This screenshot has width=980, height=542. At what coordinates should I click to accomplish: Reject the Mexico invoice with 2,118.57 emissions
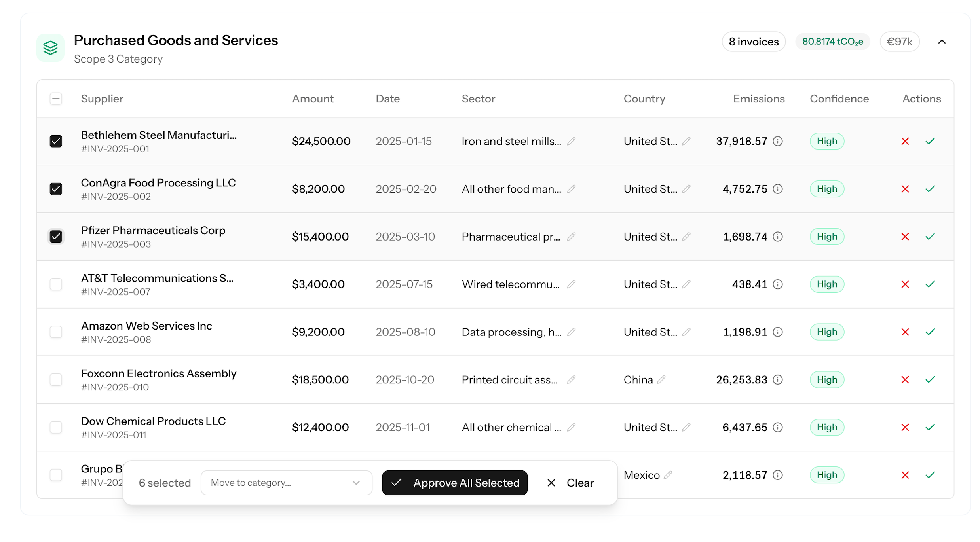(x=905, y=475)
